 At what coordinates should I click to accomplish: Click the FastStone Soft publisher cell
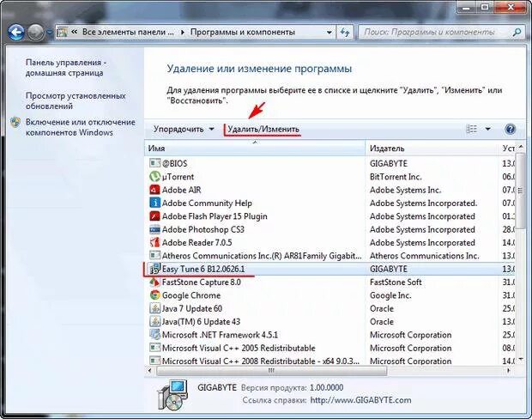(396, 282)
